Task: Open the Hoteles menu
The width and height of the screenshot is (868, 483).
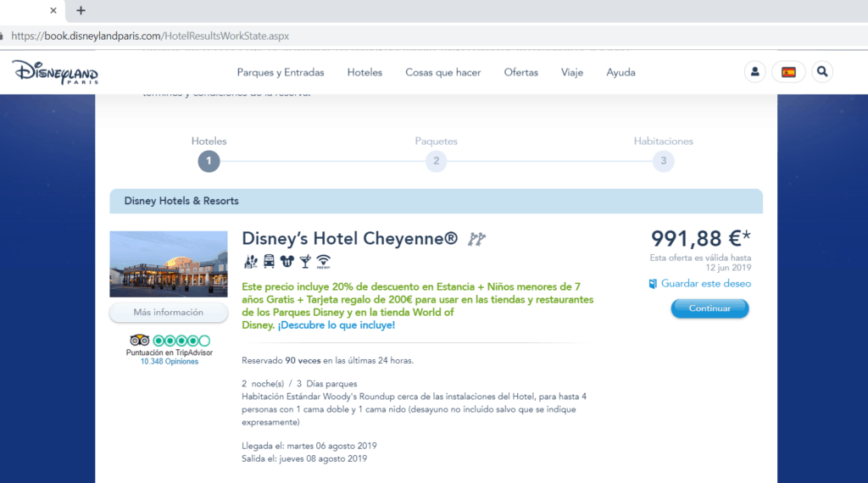Action: [x=364, y=73]
